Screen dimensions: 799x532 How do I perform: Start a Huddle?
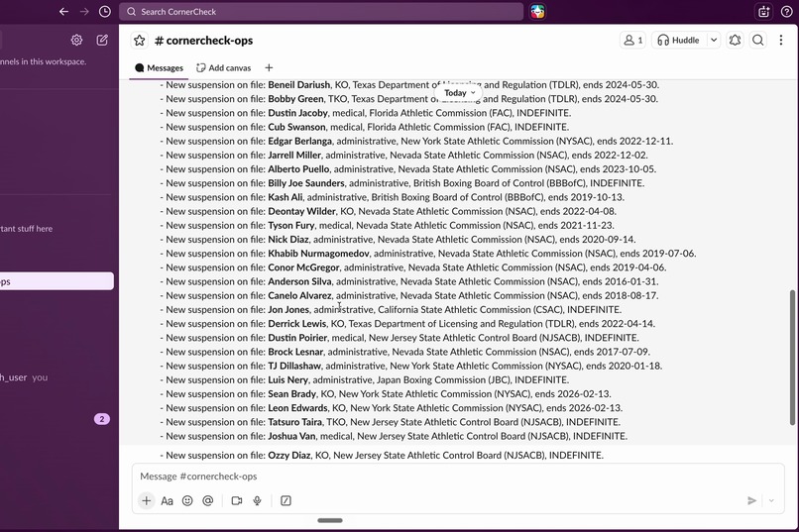[x=678, y=40]
